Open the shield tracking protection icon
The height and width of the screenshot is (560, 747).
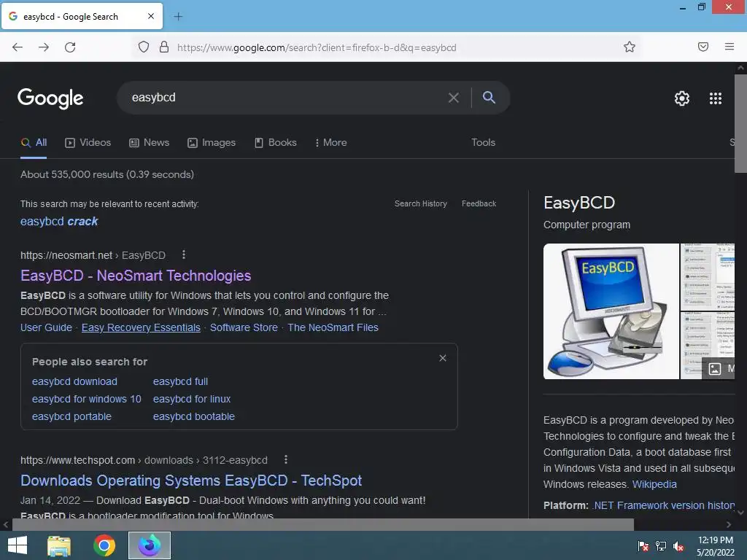pyautogui.click(x=144, y=47)
